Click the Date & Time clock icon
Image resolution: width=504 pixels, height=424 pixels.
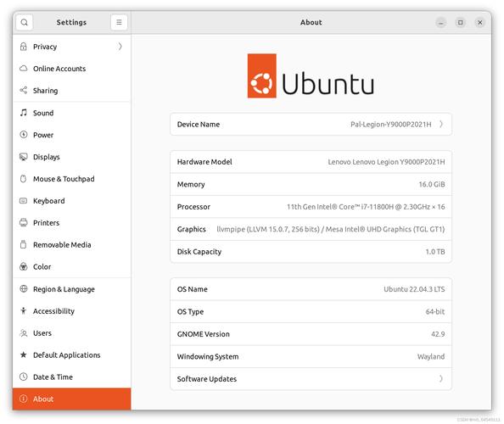tap(24, 377)
